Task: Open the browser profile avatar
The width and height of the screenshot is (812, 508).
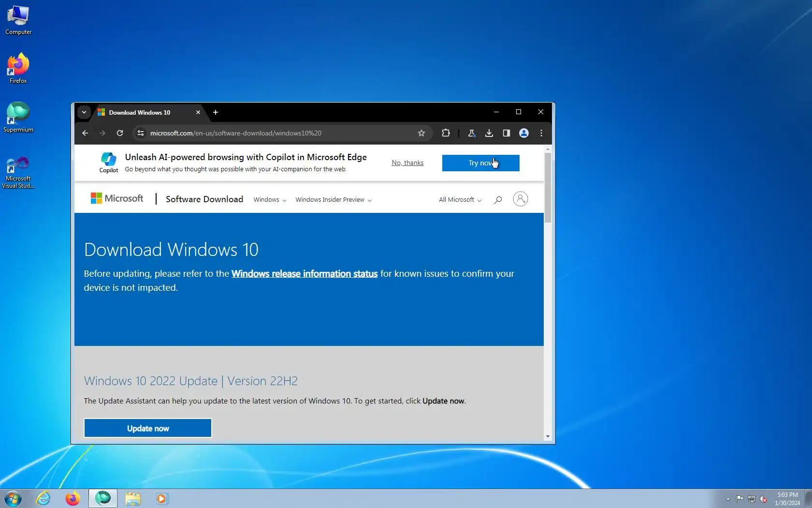Action: pyautogui.click(x=524, y=133)
